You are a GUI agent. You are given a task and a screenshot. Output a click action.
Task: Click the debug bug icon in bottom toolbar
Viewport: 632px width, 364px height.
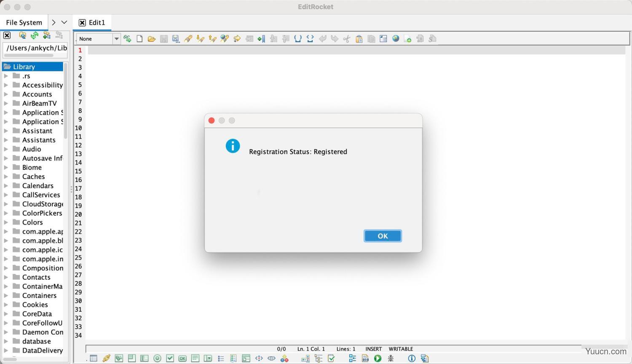[391, 359]
